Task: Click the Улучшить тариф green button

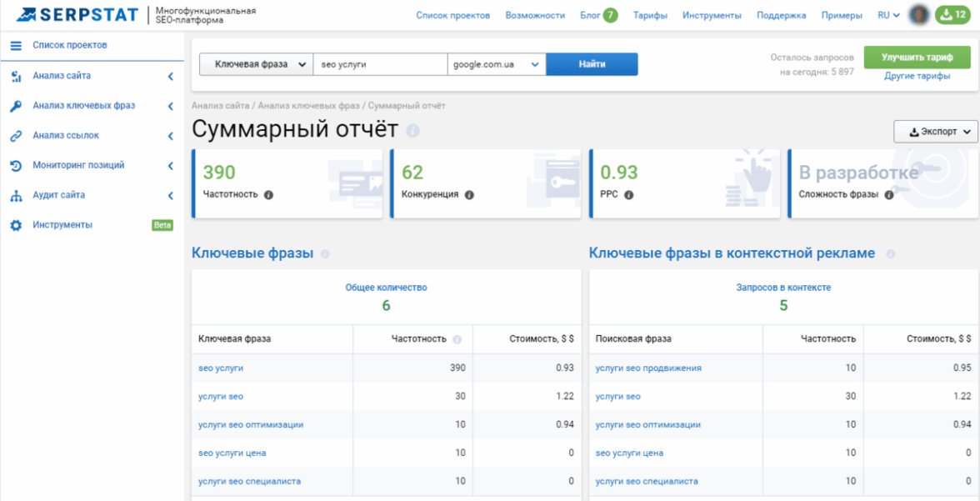Action: (x=917, y=58)
